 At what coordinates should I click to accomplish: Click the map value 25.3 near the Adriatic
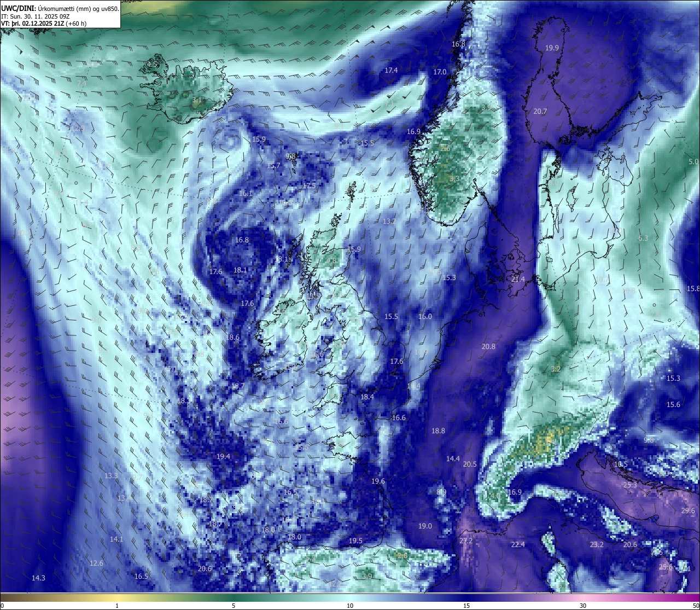[x=630, y=485]
